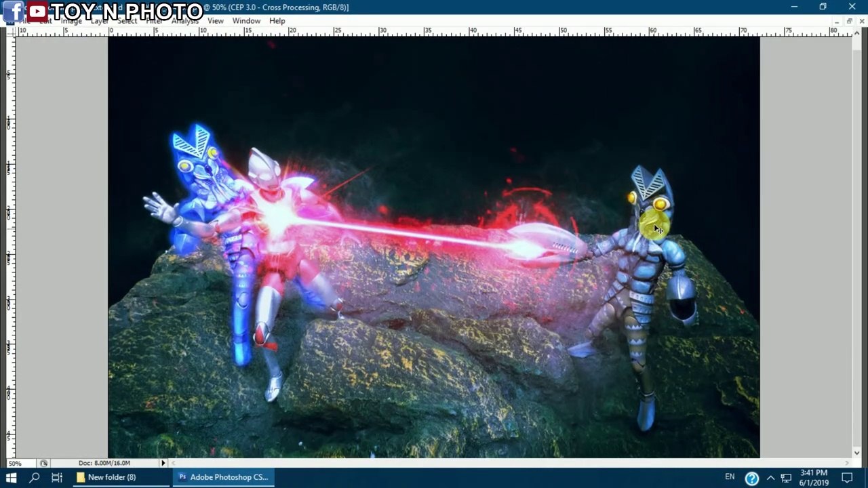The width and height of the screenshot is (868, 488).
Task: Restore down the document window
Action: tap(848, 21)
